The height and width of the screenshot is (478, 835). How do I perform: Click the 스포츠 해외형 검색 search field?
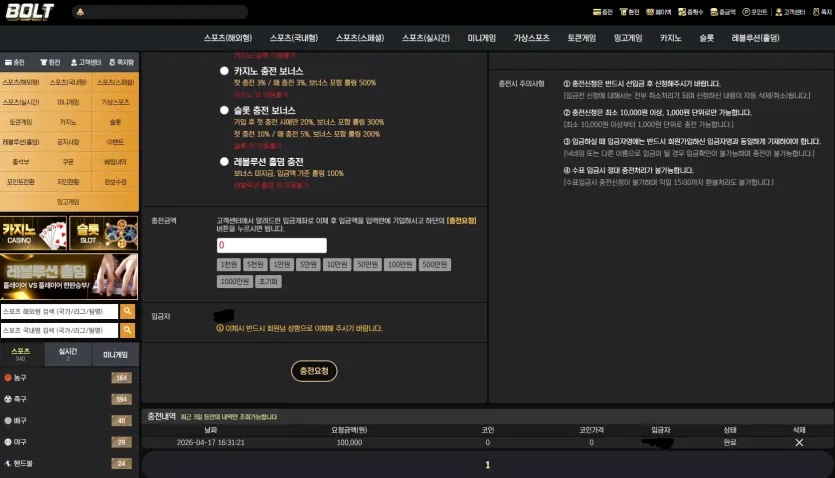point(59,311)
